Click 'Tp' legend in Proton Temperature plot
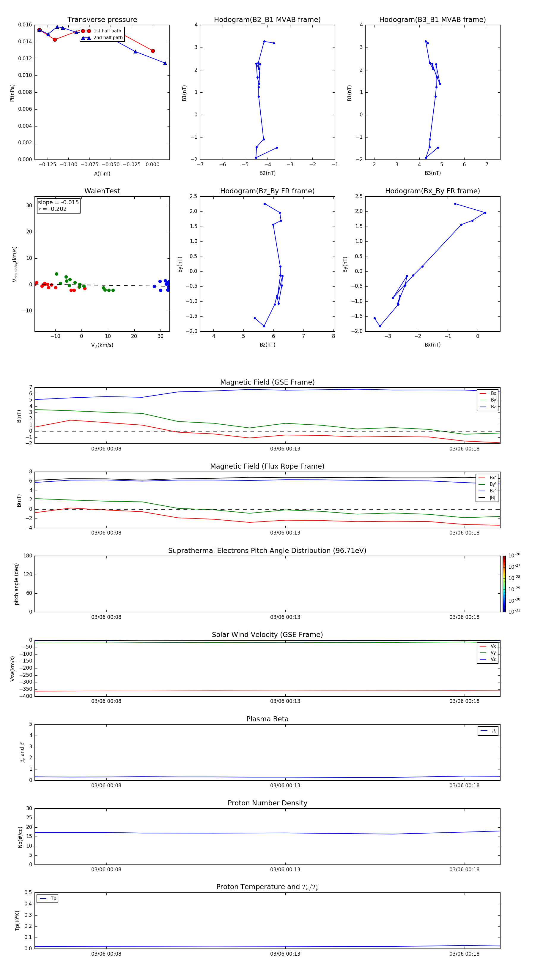Viewport: 535px width, 980px height. coord(48,899)
